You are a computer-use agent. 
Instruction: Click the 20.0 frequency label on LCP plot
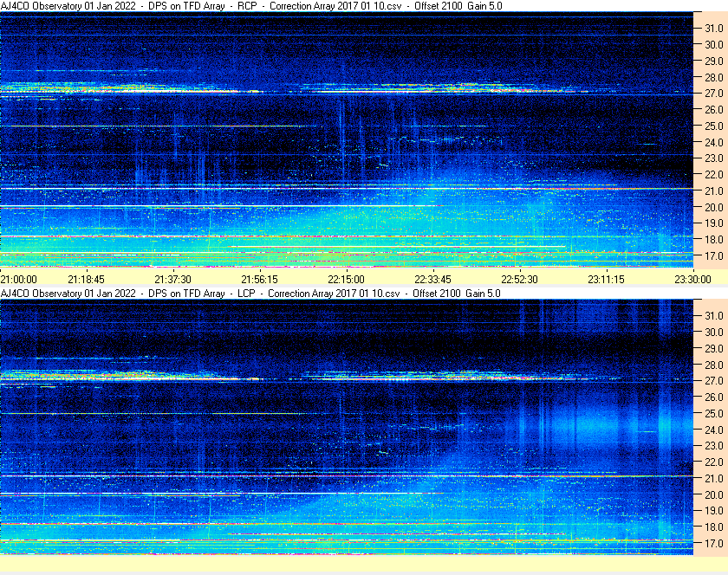(x=714, y=494)
